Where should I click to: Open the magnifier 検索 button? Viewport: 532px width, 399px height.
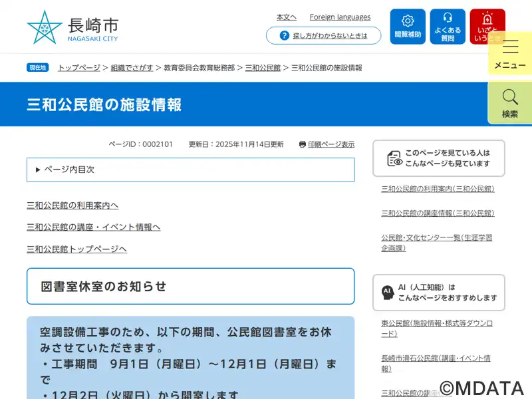pyautogui.click(x=510, y=102)
